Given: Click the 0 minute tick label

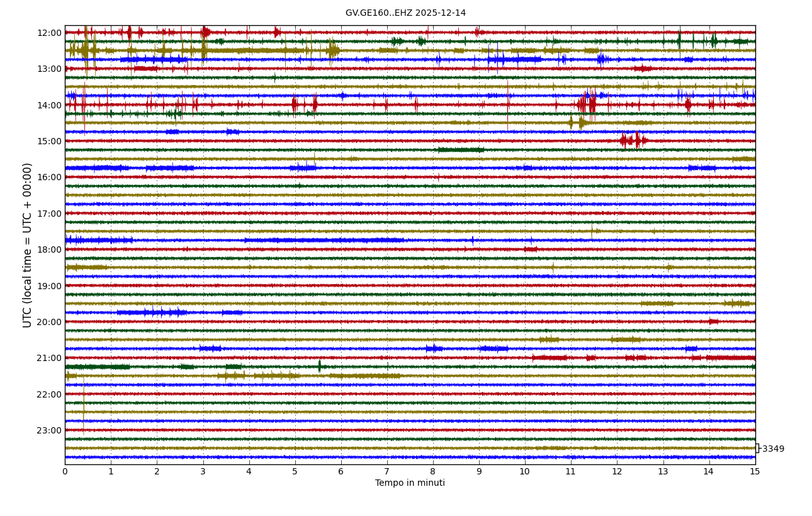Looking at the screenshot, I should point(65,471).
